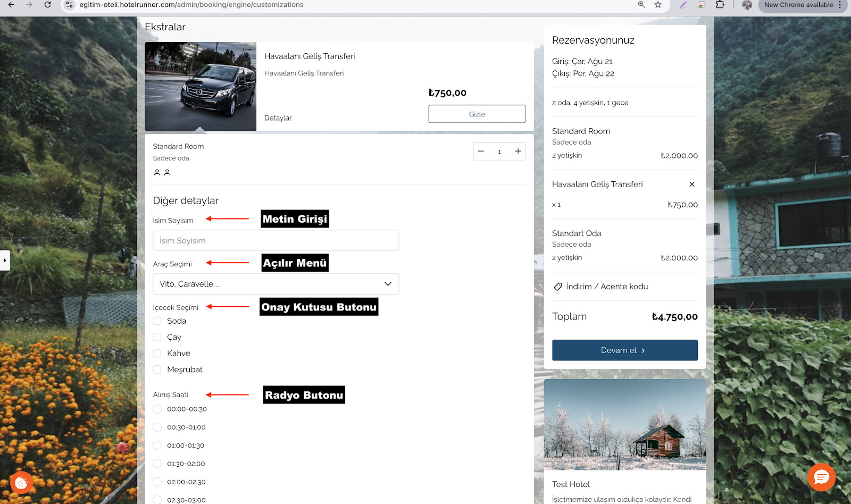This screenshot has height=504, width=851.
Task: Click the browser zoom magnifier icon
Action: pos(641,5)
